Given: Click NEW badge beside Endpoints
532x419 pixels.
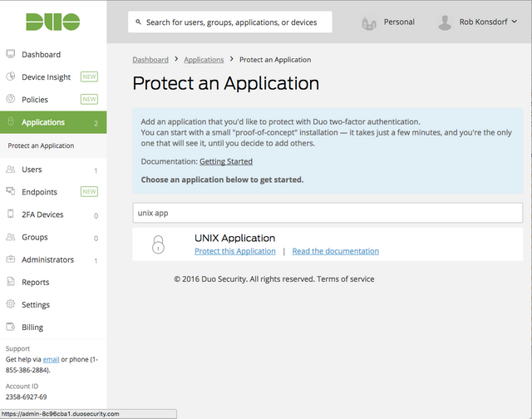Looking at the screenshot, I should [x=89, y=191].
